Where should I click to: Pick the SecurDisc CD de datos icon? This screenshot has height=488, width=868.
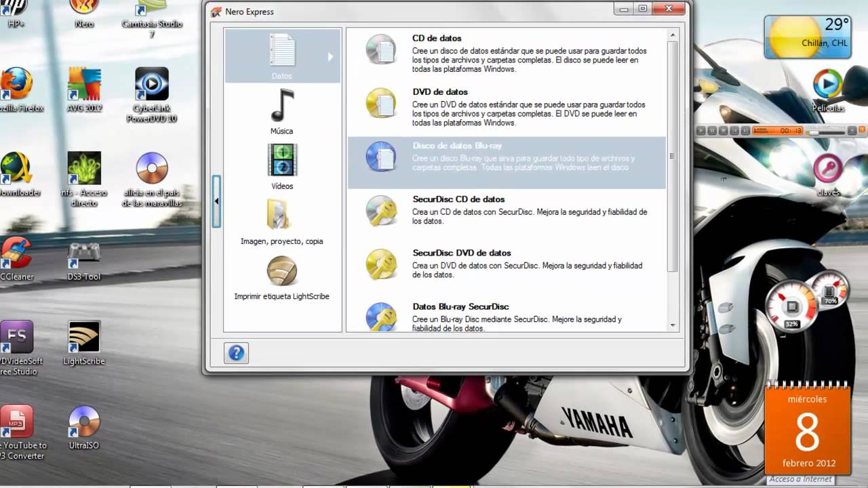(380, 210)
